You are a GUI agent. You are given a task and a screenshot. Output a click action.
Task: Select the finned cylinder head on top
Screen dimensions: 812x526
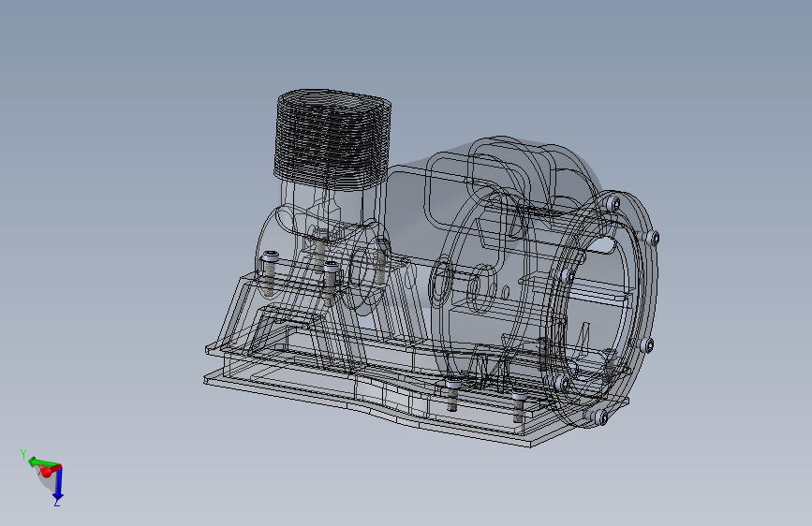[x=332, y=139]
